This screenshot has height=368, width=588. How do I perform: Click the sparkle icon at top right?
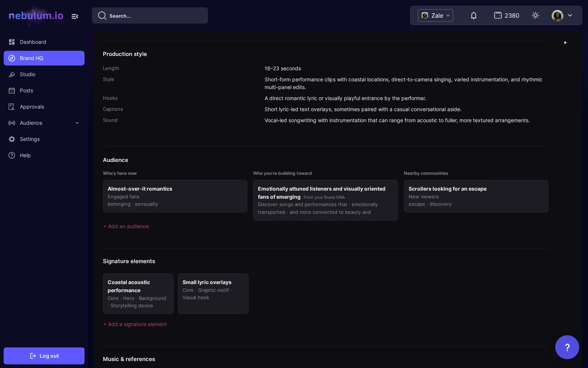565,43
